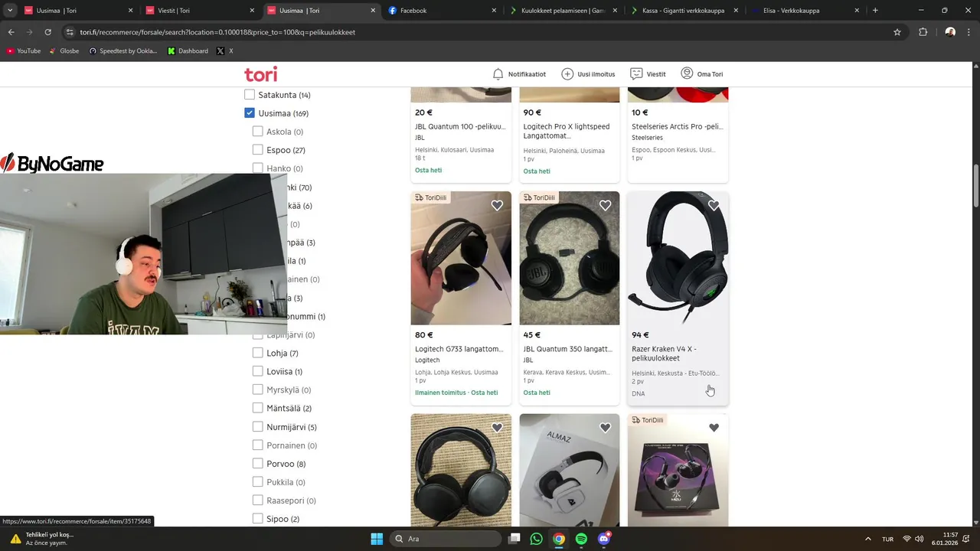Open Logitech Pro X lightspeed listing title
The image size is (980, 551).
point(567,131)
